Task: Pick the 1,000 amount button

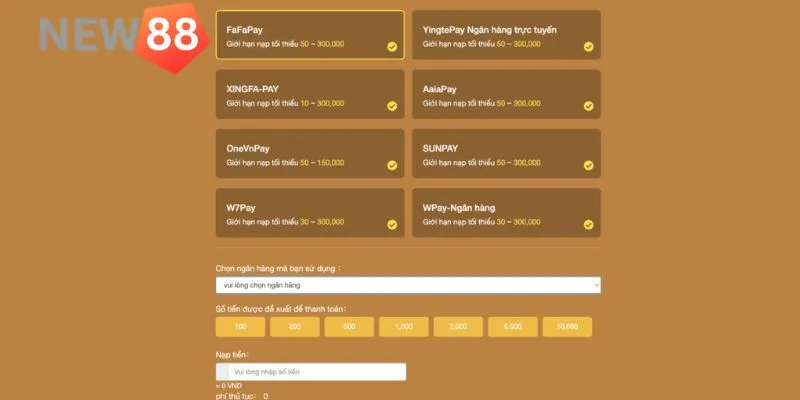Action: [404, 327]
